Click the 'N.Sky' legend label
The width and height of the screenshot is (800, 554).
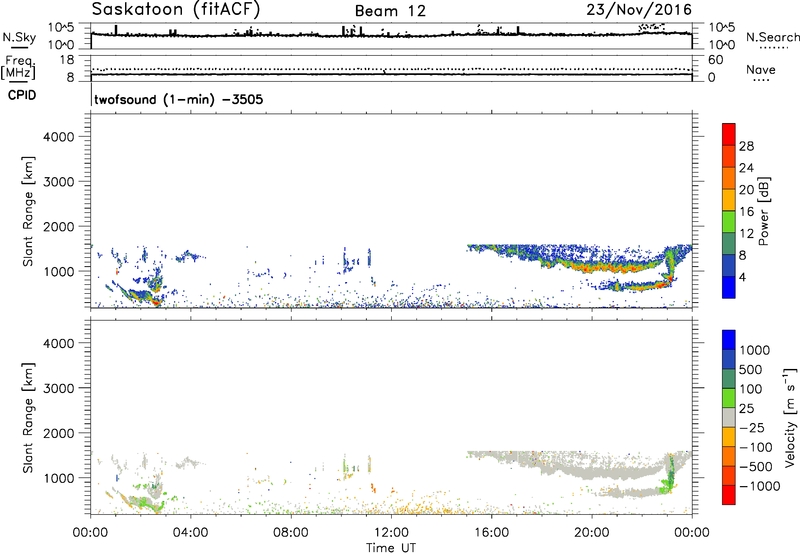click(19, 37)
